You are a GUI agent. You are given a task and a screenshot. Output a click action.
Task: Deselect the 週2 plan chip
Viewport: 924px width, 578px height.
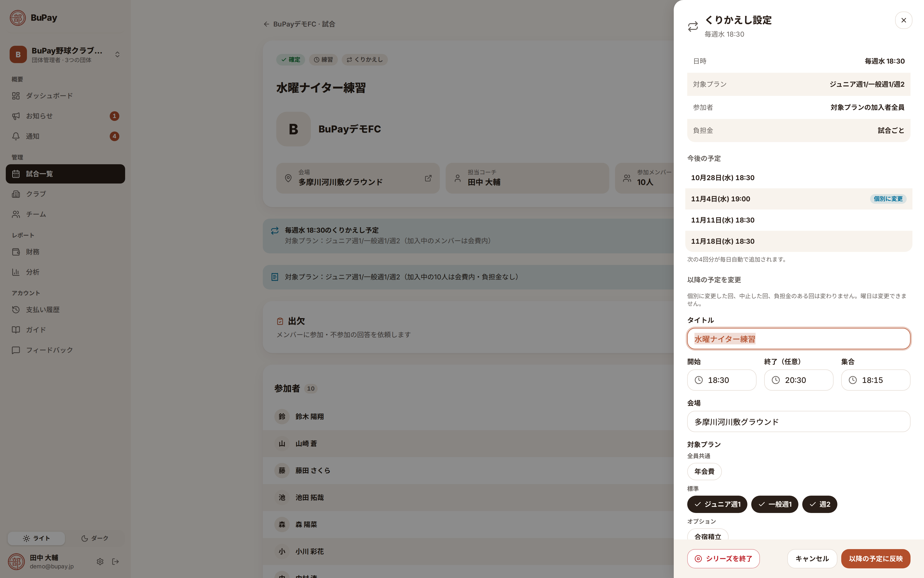819,504
